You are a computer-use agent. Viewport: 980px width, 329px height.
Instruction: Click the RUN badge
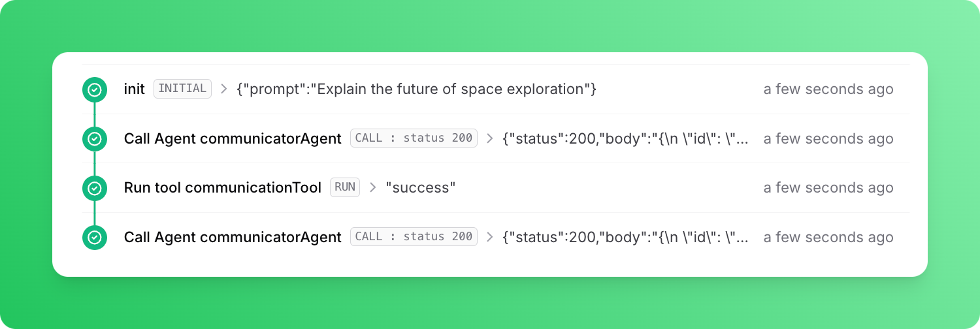click(344, 187)
